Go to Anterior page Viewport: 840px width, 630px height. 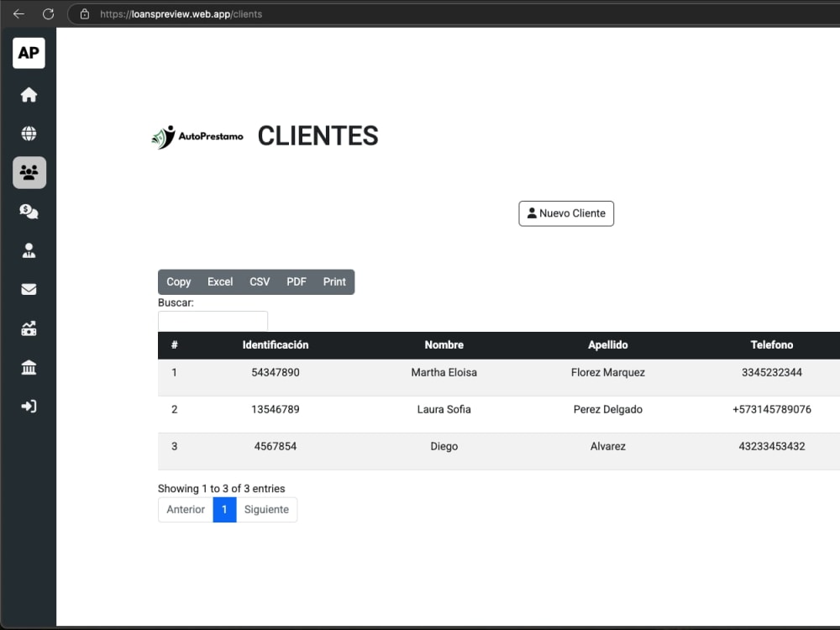186,510
